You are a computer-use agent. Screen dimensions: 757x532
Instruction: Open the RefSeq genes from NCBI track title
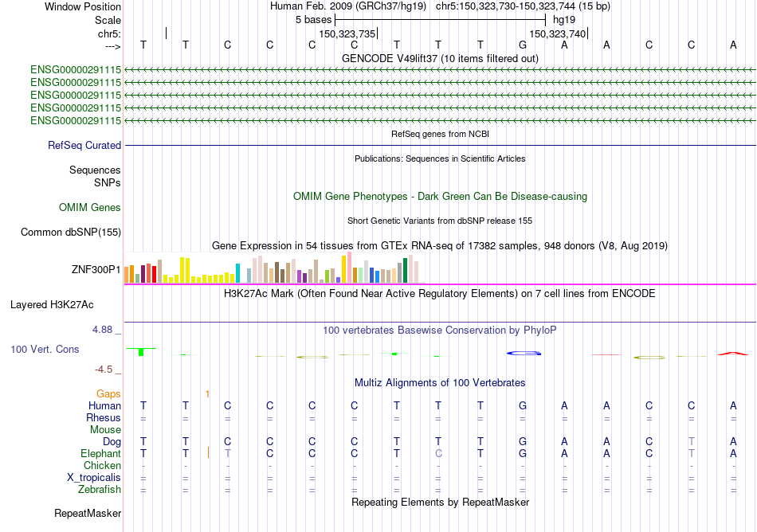(x=440, y=134)
